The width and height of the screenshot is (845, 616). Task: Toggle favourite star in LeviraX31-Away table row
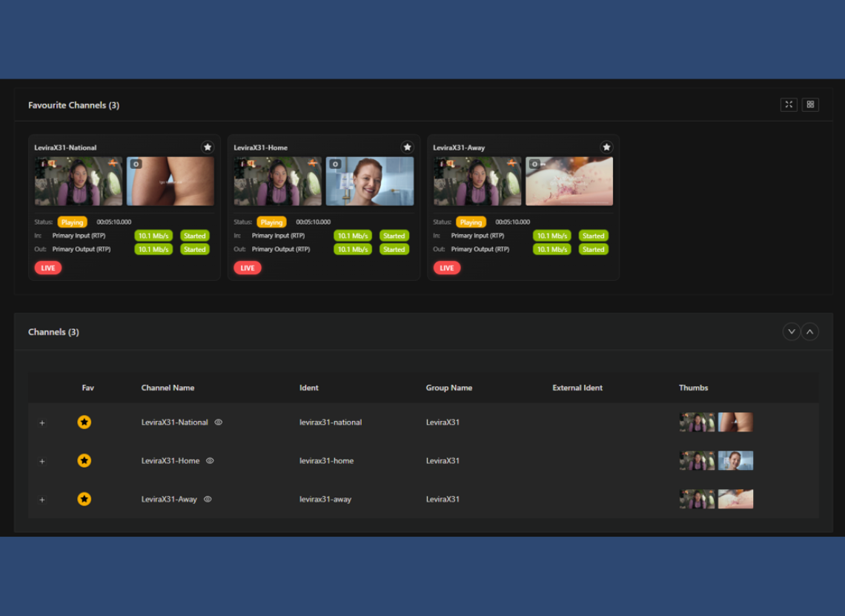pos(84,500)
